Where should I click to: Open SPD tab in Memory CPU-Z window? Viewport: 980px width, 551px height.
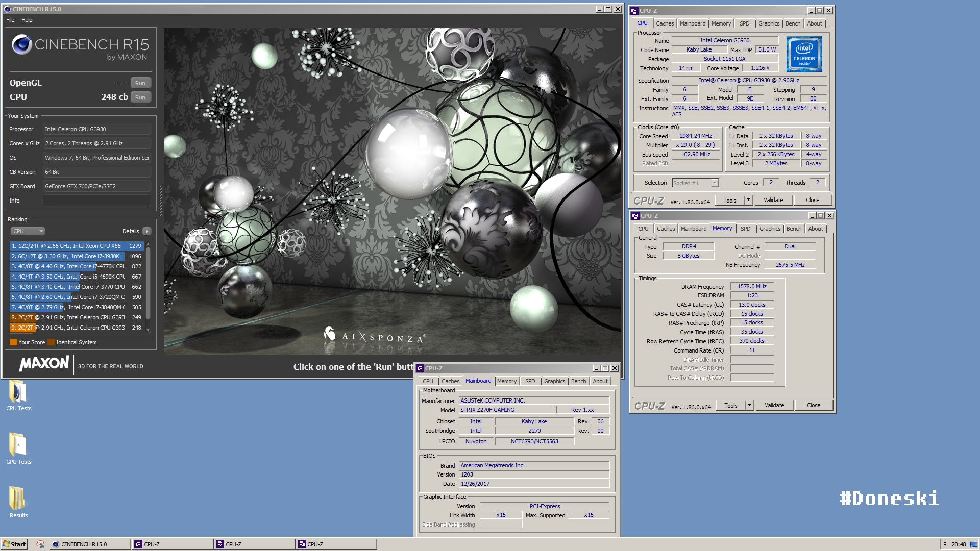coord(745,229)
